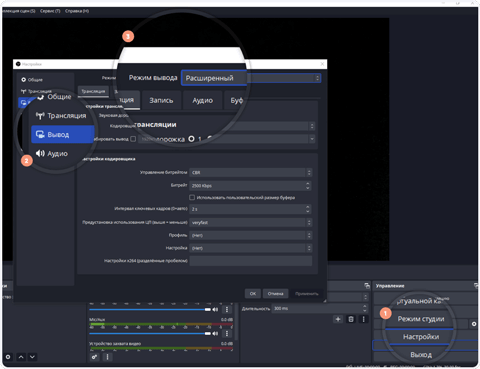Open the scene collection menu
This screenshot has height=369, width=480.
pos(18,11)
